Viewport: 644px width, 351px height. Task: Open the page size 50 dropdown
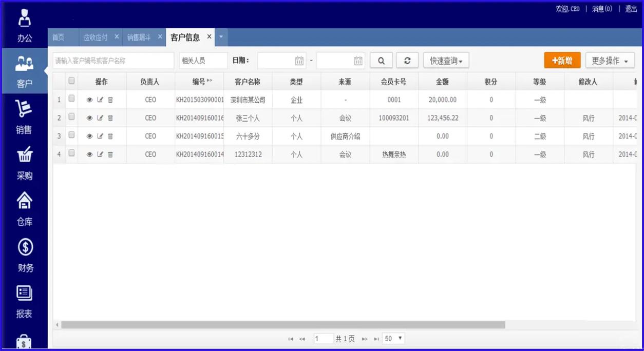tap(392, 338)
